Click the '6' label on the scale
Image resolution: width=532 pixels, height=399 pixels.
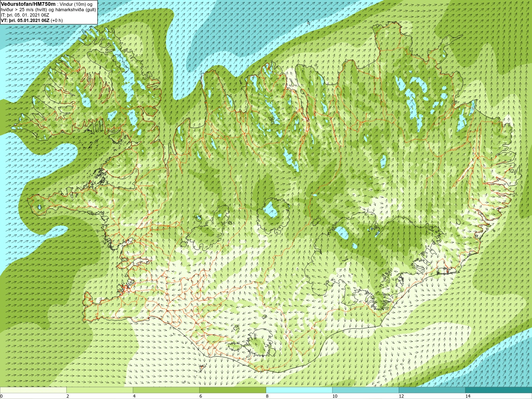(201, 396)
